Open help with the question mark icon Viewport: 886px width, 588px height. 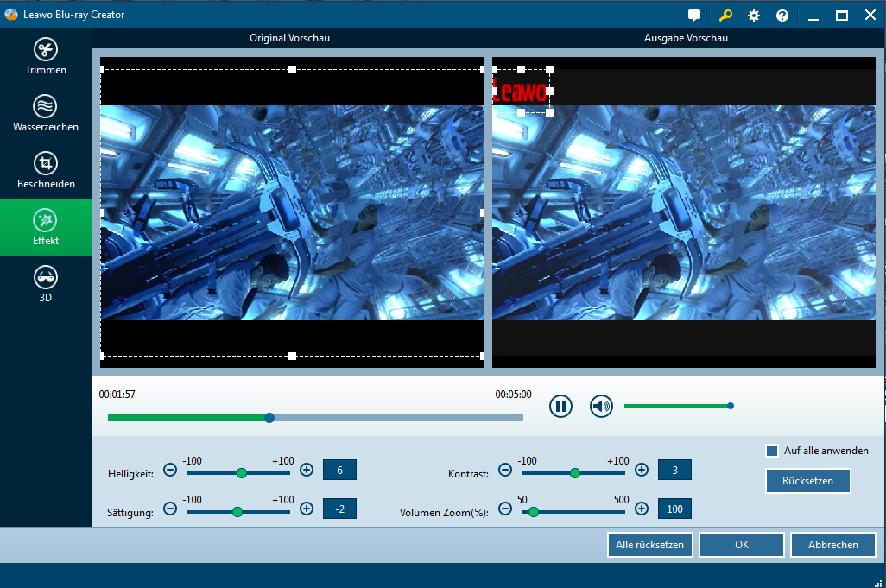[782, 16]
